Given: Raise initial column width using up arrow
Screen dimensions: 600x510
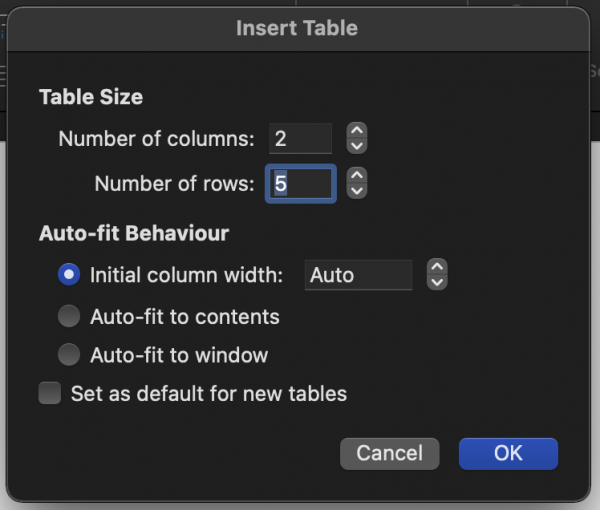Looking at the screenshot, I should point(437,267).
